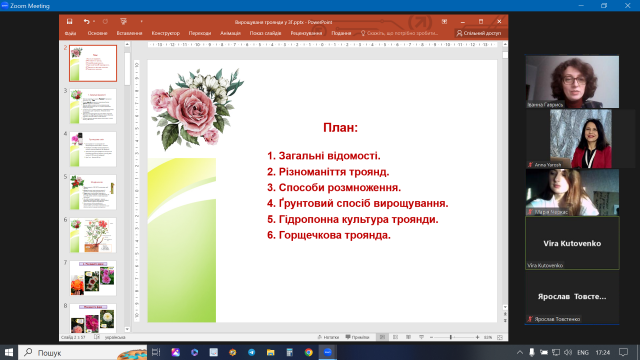Click the Undo arrow icon
640x360 pixels.
coord(87,22)
